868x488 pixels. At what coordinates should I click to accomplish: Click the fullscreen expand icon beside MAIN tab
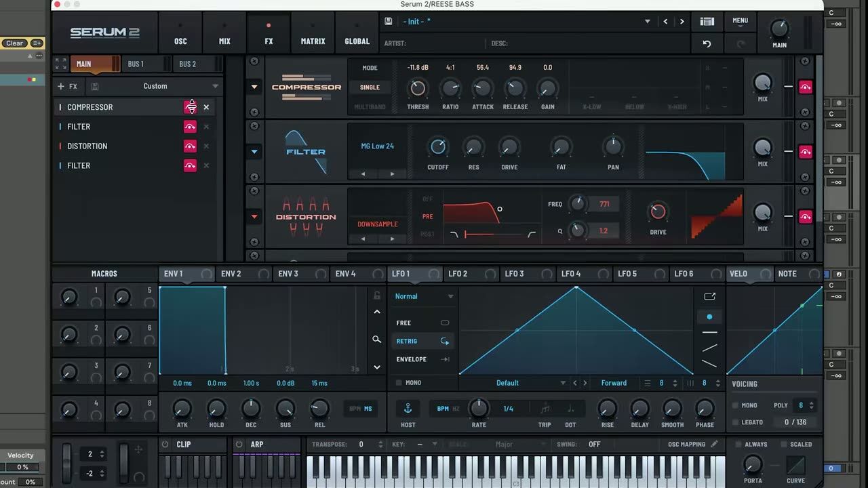coord(61,64)
